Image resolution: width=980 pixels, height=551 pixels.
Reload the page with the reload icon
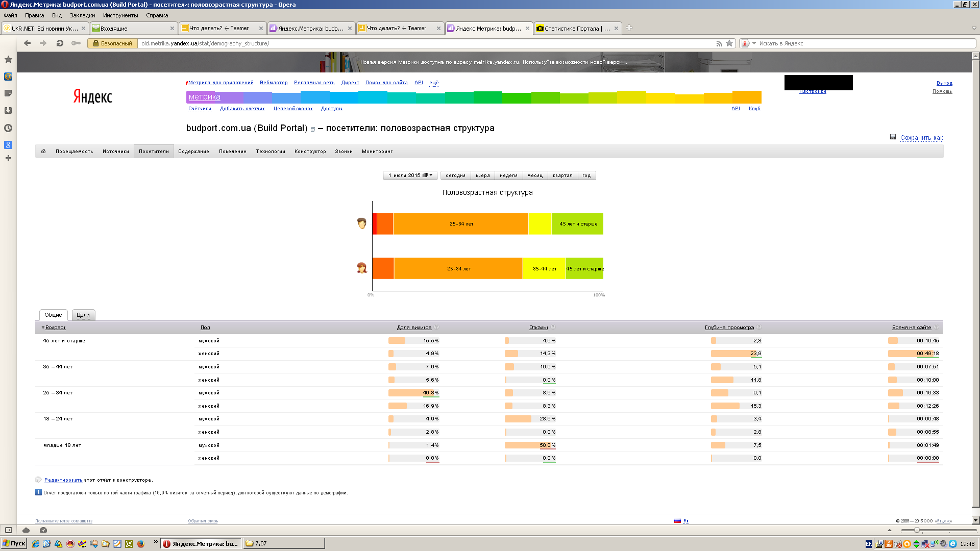pos(60,43)
